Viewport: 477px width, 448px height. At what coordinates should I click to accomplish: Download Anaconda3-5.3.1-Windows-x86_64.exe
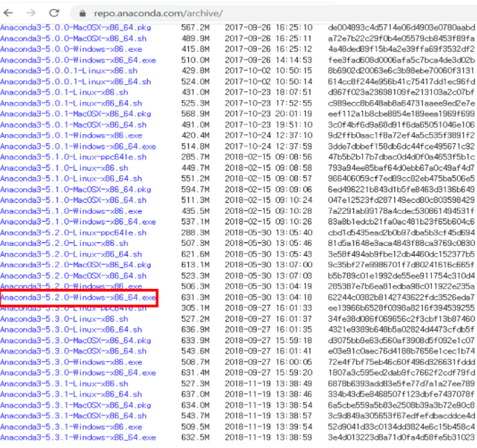click(78, 438)
